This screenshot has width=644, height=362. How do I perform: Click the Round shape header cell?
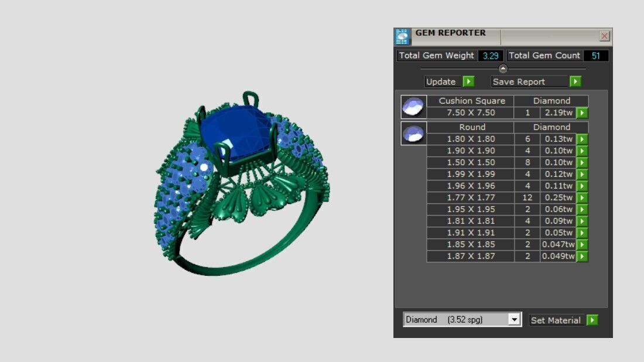(471, 127)
